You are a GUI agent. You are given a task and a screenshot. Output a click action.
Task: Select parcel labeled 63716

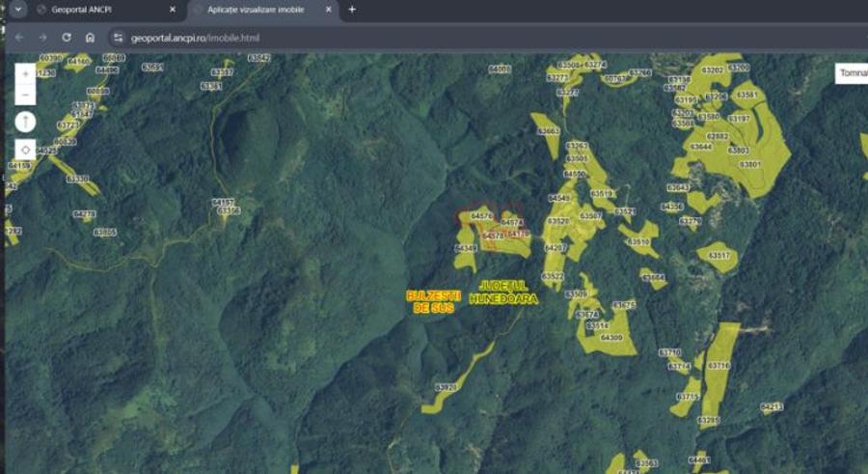coord(719,366)
